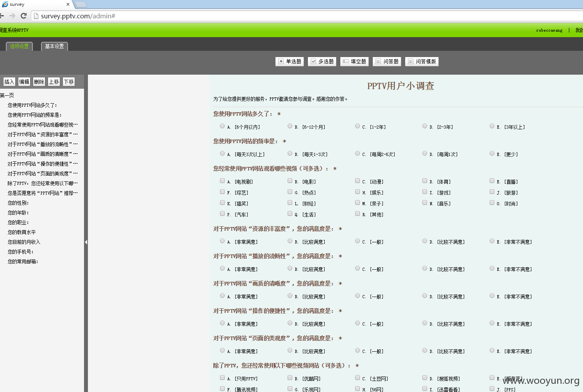
Task: Close the survey browser tab
Action: (68, 4)
